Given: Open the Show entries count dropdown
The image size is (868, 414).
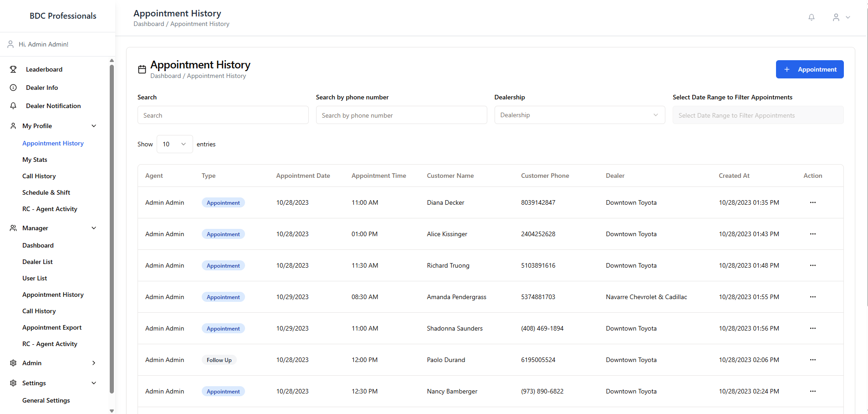Looking at the screenshot, I should [174, 144].
